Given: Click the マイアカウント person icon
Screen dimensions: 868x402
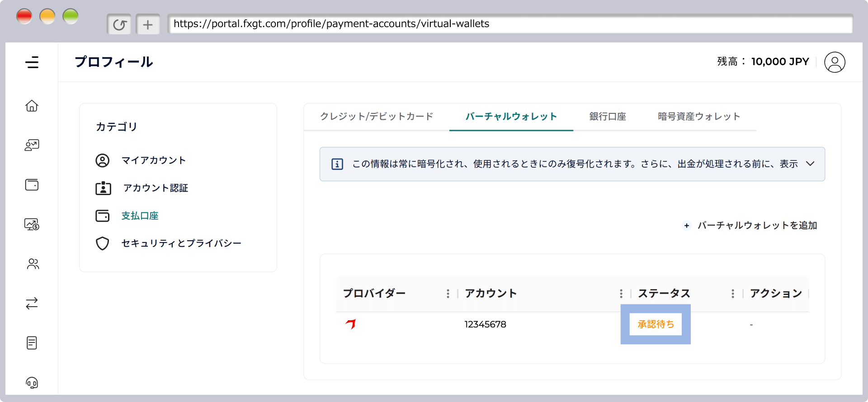Looking at the screenshot, I should click(x=103, y=160).
